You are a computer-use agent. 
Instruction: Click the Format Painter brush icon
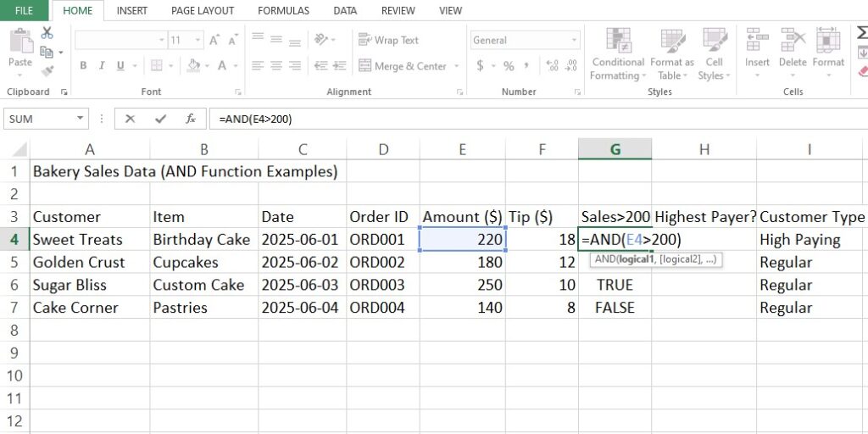click(x=47, y=71)
